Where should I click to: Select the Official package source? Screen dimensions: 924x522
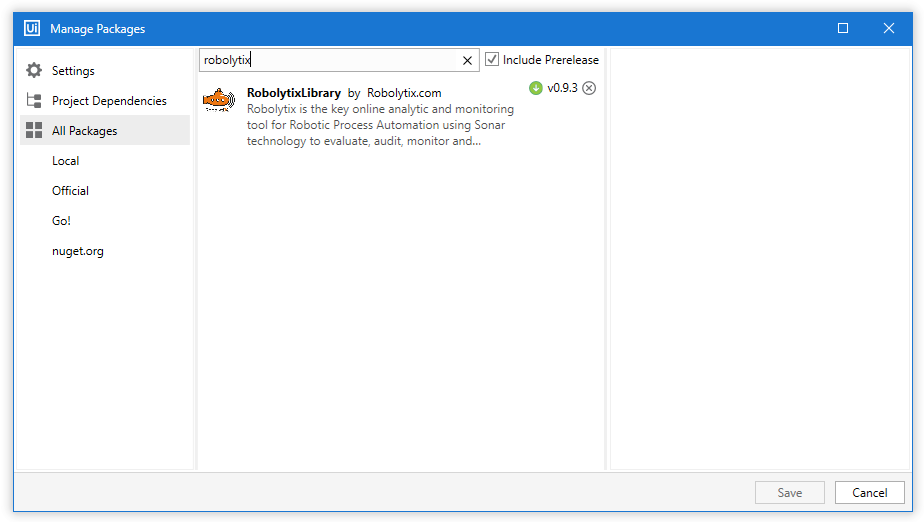click(70, 191)
